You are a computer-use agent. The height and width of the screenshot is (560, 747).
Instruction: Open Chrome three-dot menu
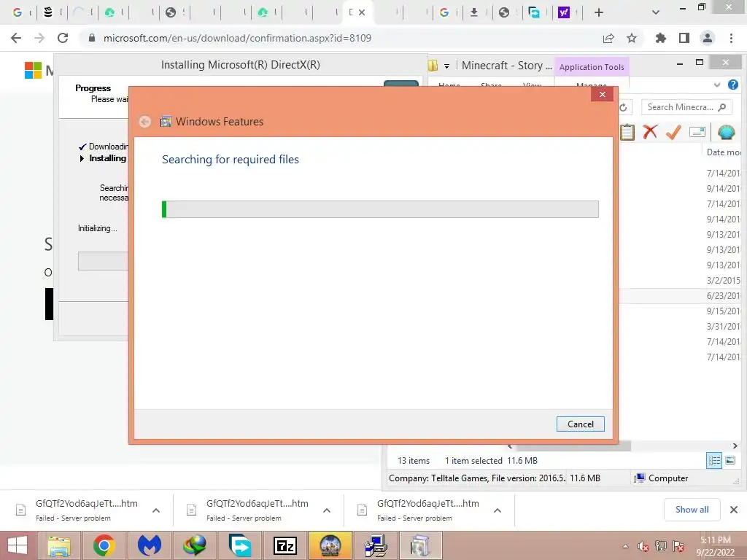point(731,38)
